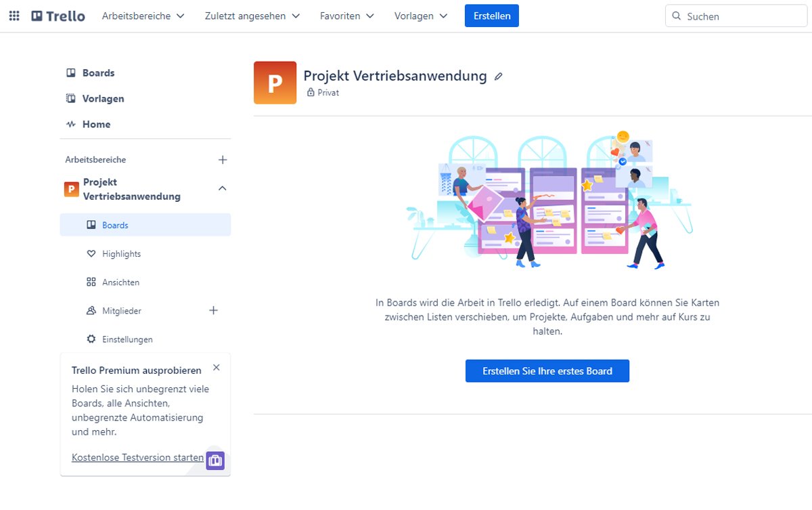Open Kostenlose Testversion starten link

click(x=137, y=457)
